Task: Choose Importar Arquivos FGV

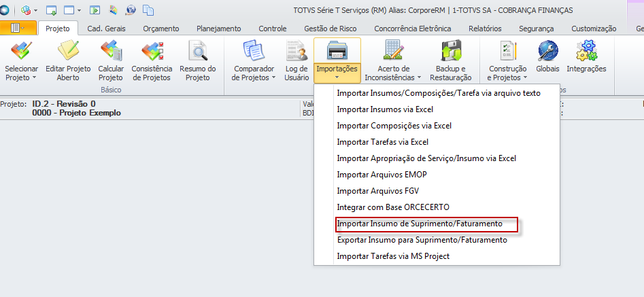Action: 437,191
